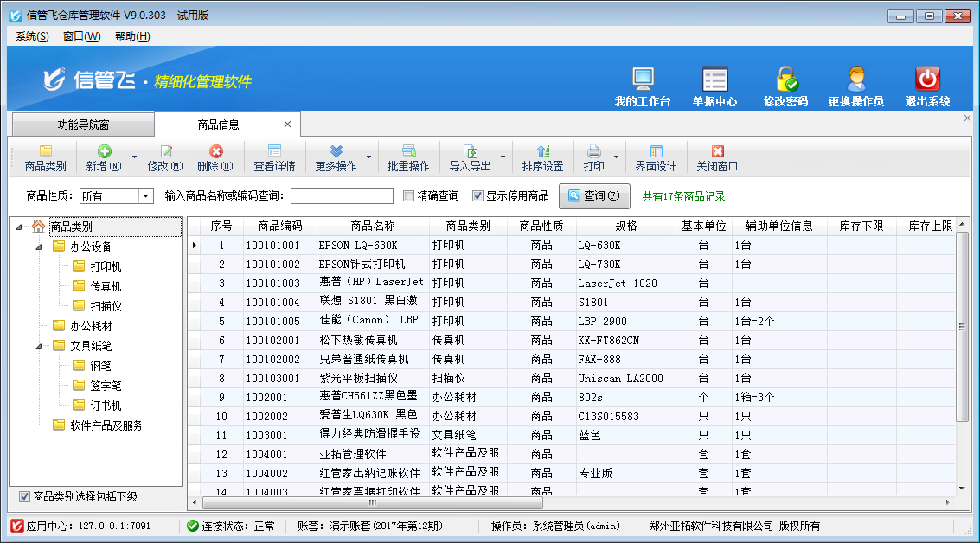Click 删除 delete toolbar icon
This screenshot has height=543, width=980.
click(x=215, y=152)
